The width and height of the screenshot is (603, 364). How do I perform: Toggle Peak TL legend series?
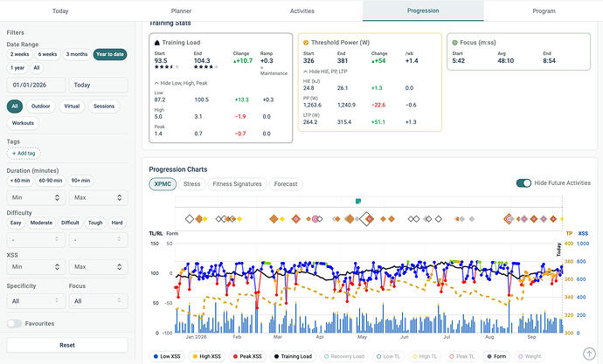(461, 356)
